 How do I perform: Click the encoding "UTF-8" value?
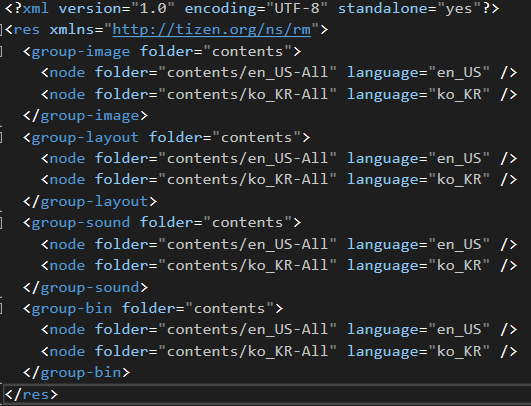[x=297, y=8]
